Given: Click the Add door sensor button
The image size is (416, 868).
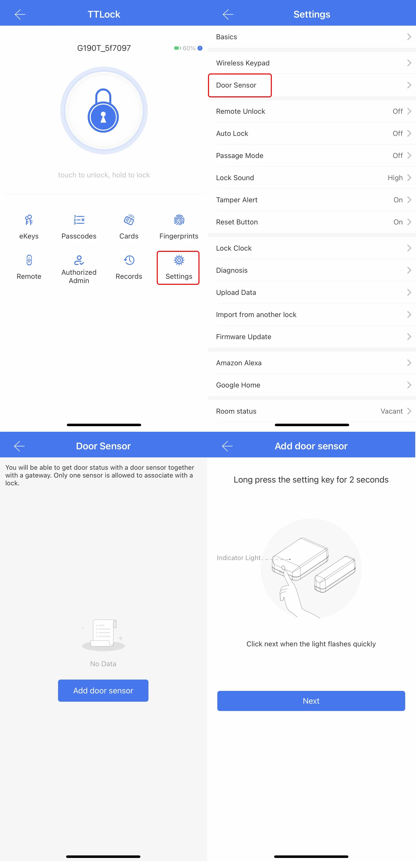Looking at the screenshot, I should click(103, 690).
